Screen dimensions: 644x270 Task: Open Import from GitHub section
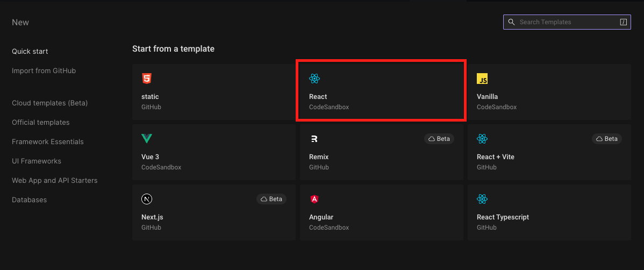(44, 70)
